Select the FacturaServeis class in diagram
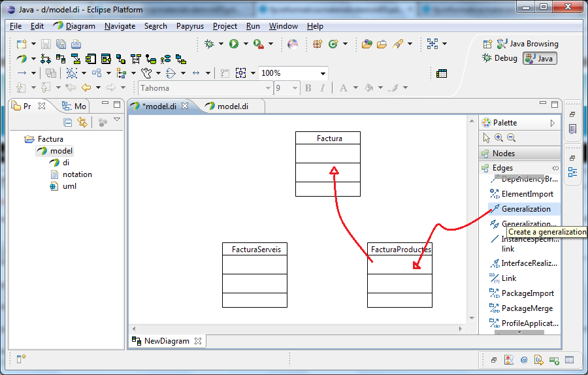This screenshot has width=588, height=375. 255,249
